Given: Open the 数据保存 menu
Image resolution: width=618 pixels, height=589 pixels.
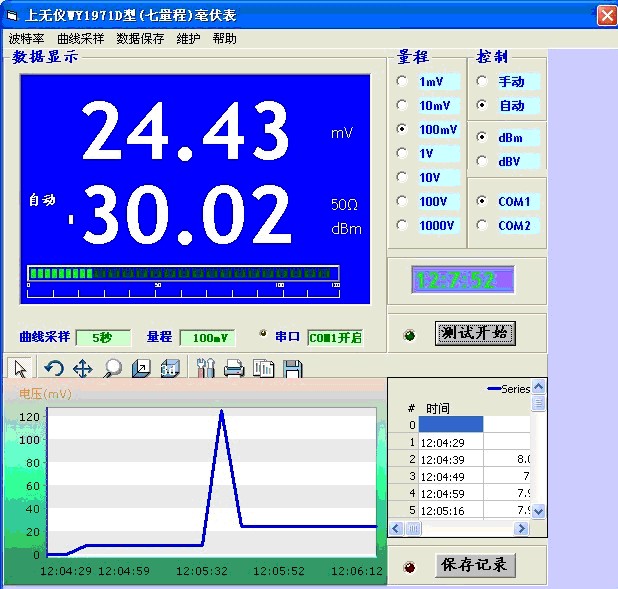Looking at the screenshot, I should click(140, 38).
